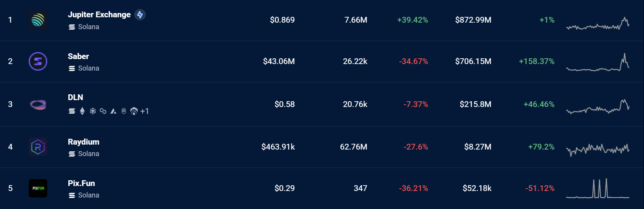Open the Saber logo icon

pos(38,61)
